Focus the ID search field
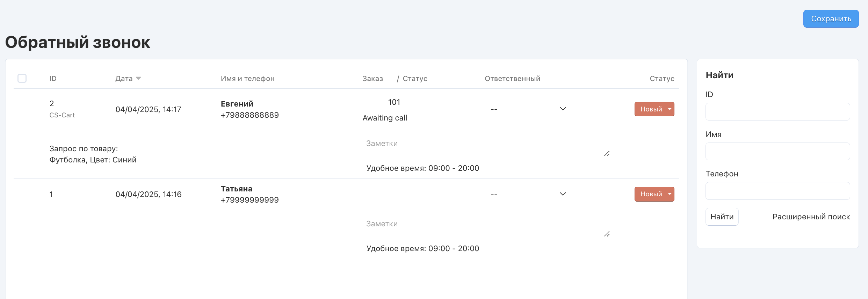Screen dimensions: 868x299 (777, 112)
